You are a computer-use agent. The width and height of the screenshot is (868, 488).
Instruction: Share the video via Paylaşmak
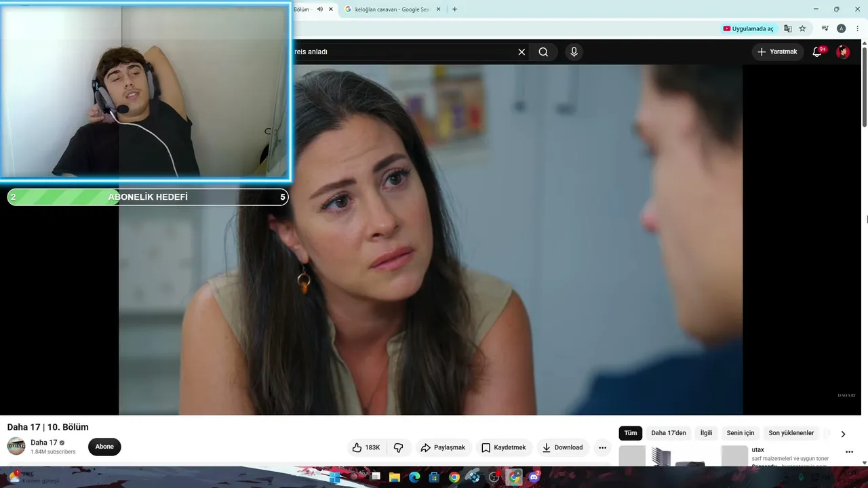(x=443, y=447)
